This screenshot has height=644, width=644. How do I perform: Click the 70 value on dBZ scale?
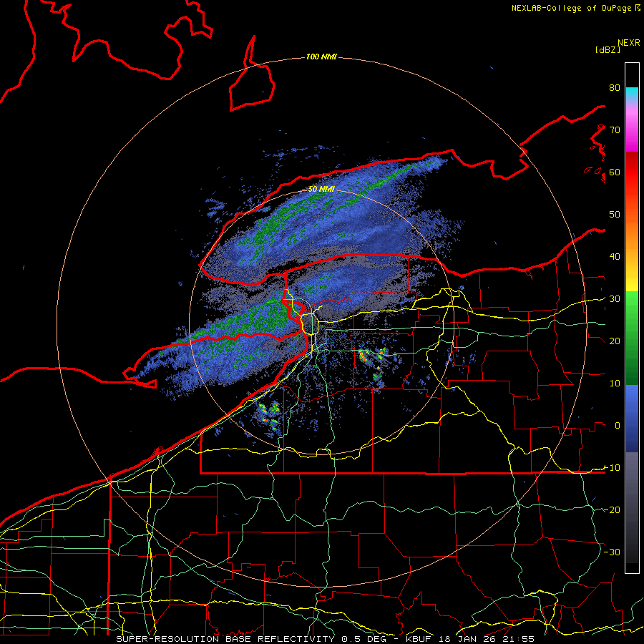[x=615, y=130]
